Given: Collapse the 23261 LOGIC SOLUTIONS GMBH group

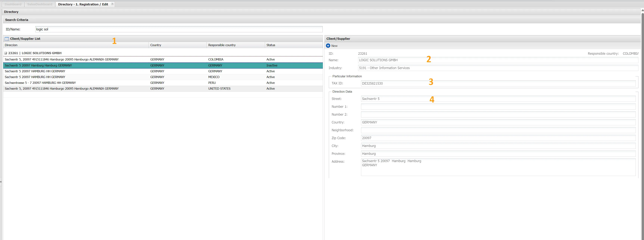Looking at the screenshot, I should tap(5, 53).
